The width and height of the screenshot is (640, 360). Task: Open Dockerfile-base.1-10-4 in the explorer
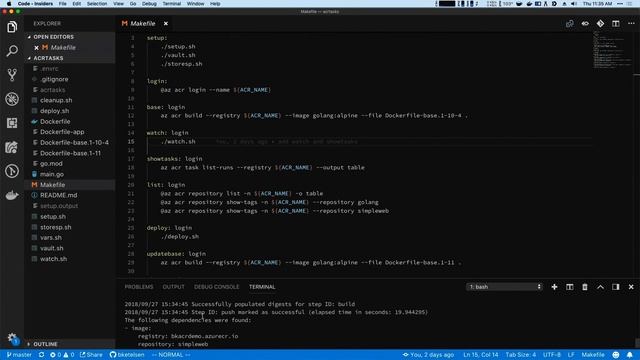click(74, 142)
